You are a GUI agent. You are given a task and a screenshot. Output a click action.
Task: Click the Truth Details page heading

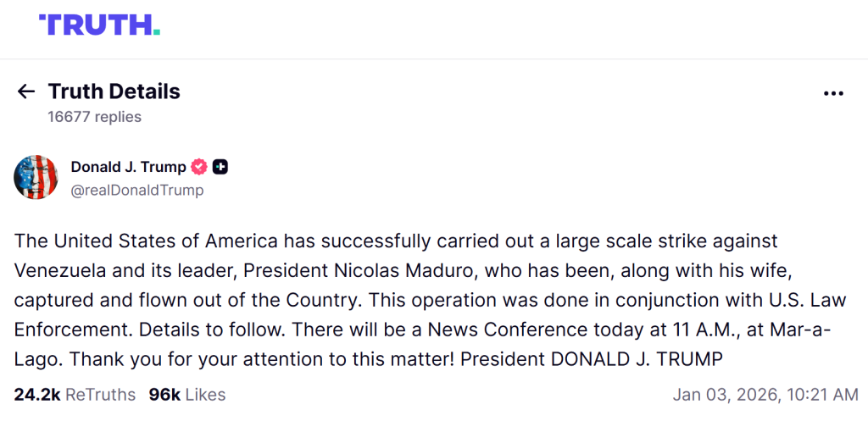click(114, 91)
